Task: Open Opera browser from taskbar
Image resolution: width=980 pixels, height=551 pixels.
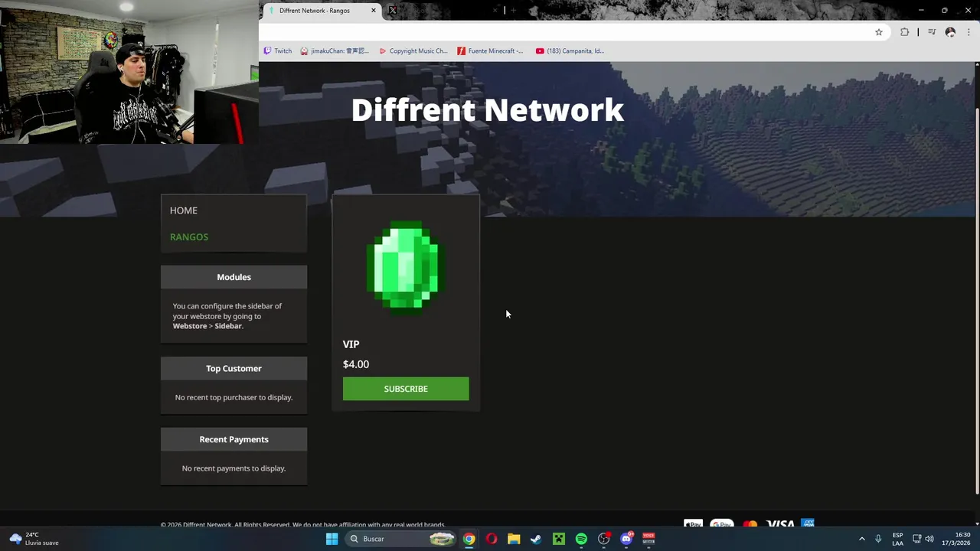Action: [x=492, y=539]
